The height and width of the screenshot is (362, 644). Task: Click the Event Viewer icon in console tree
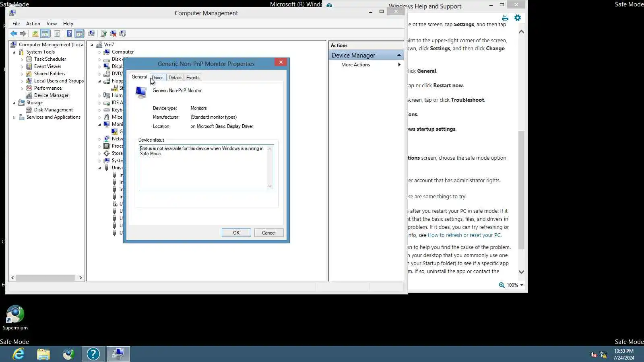[29, 66]
